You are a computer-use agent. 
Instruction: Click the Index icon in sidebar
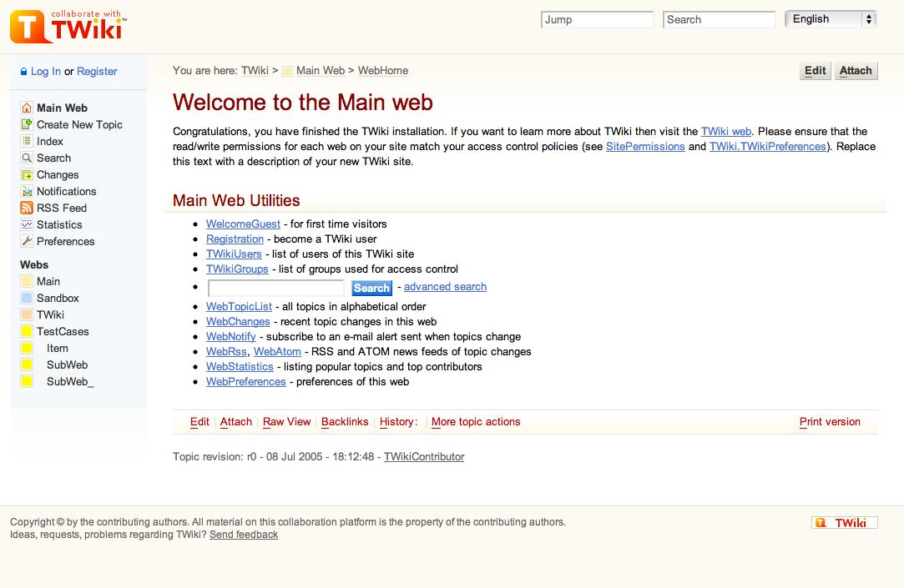[x=27, y=141]
